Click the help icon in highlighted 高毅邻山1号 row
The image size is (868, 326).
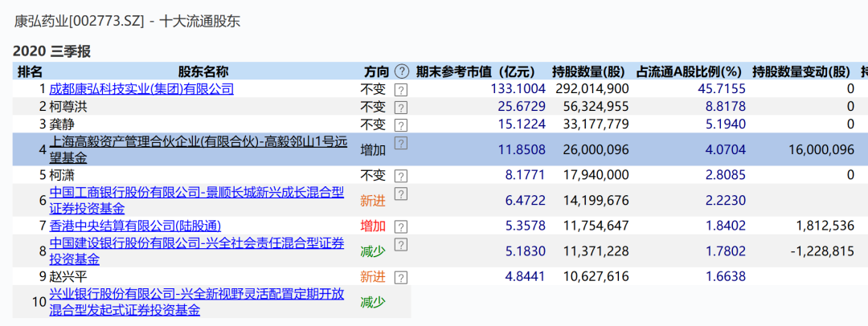click(401, 143)
